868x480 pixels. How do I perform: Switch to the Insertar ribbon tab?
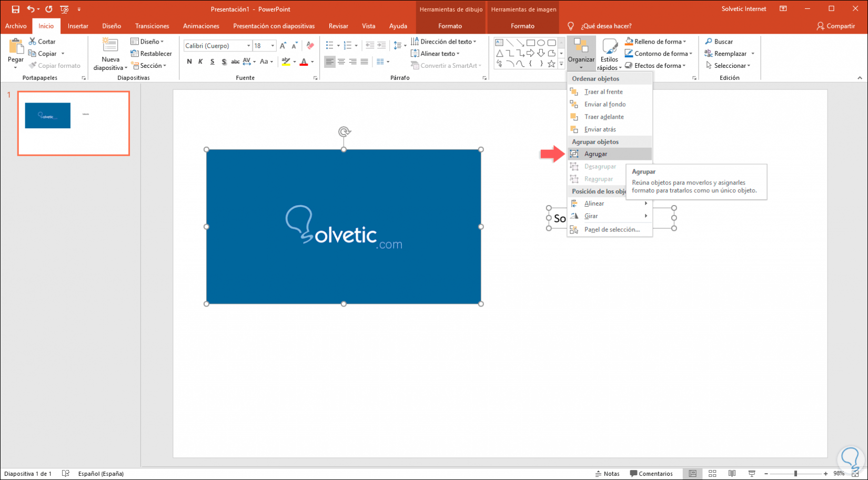click(x=78, y=26)
